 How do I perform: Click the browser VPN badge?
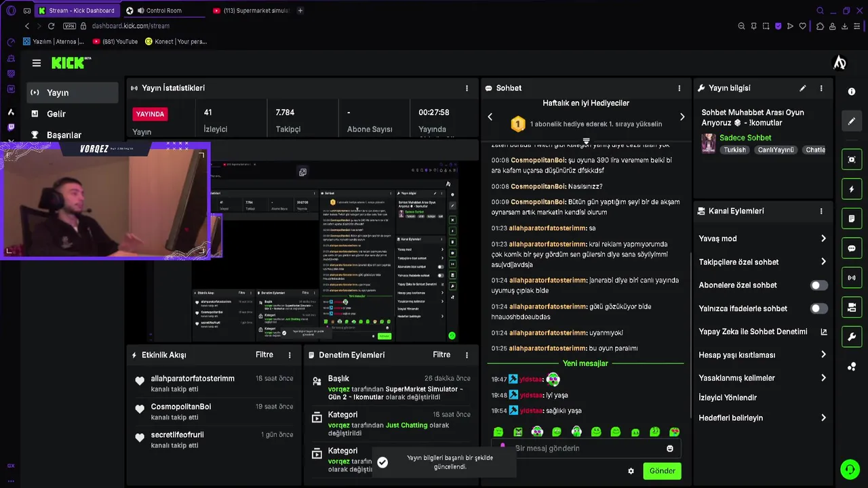[69, 26]
